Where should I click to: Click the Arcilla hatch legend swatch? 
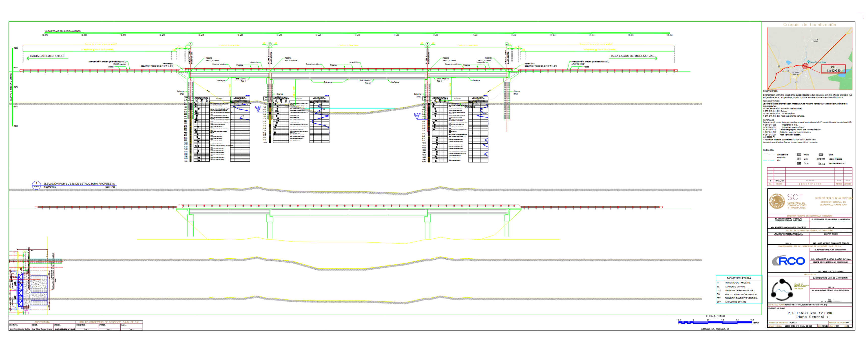tap(799, 155)
